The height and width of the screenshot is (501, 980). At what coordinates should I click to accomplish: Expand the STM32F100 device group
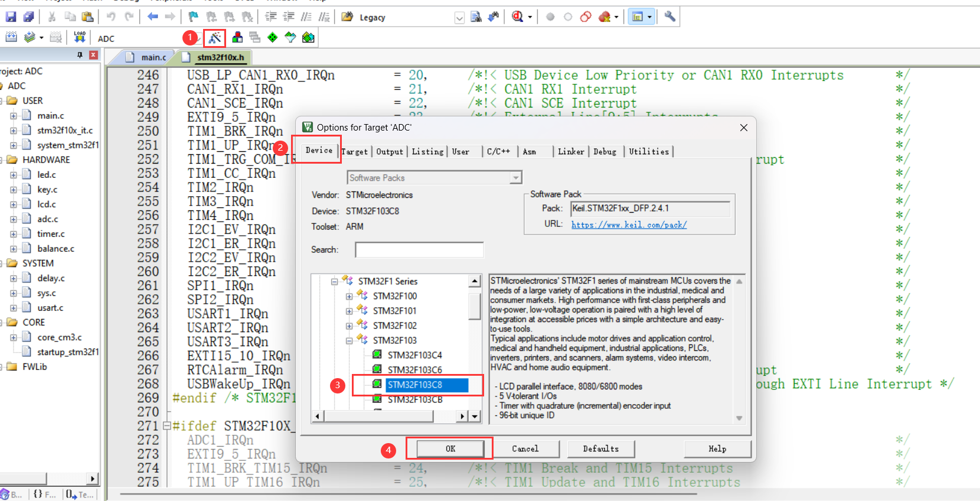[349, 296]
